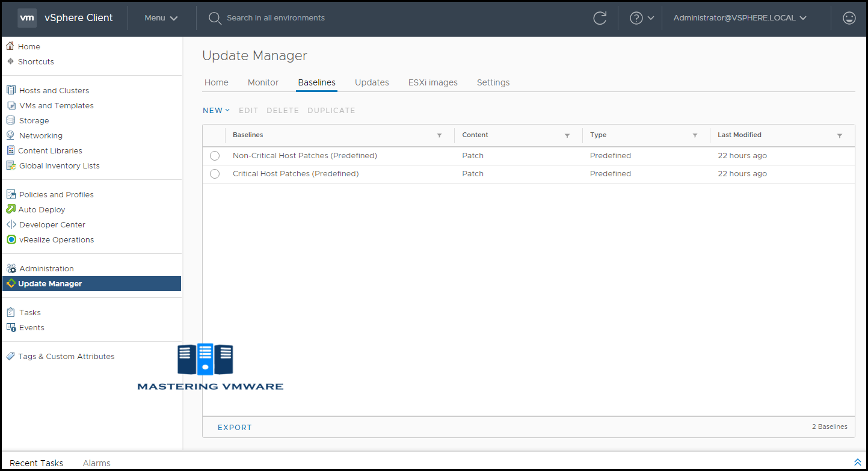Image resolution: width=868 pixels, height=471 pixels.
Task: Click the search in all environments field
Action: pyautogui.click(x=275, y=18)
